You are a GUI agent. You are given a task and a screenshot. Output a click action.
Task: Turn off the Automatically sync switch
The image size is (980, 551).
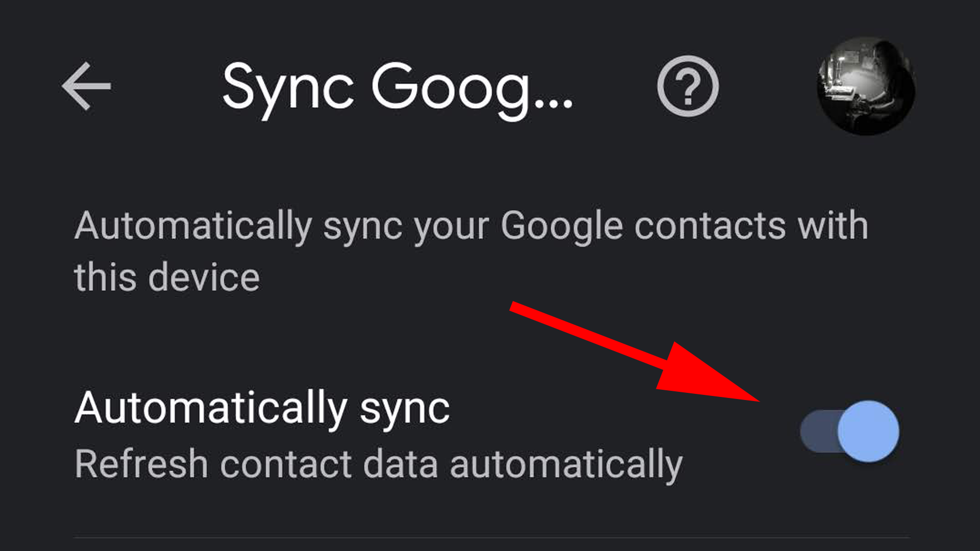[x=850, y=432]
